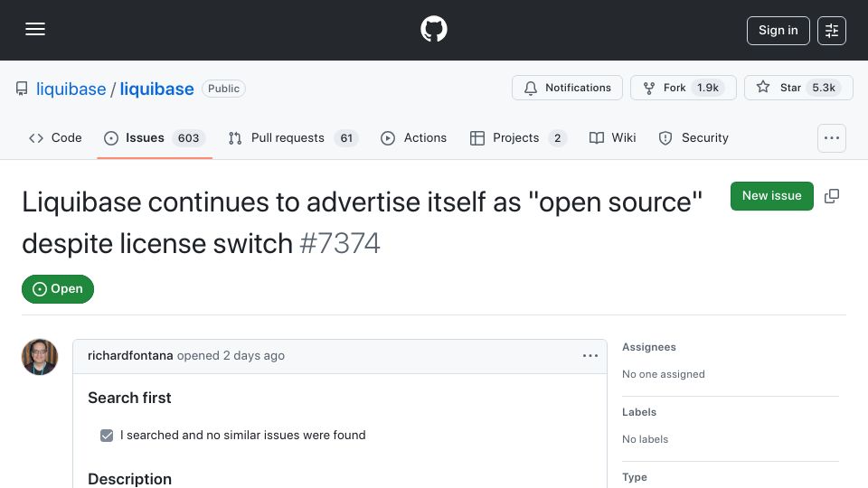
Task: Switch to the Issues tab
Action: (155, 137)
